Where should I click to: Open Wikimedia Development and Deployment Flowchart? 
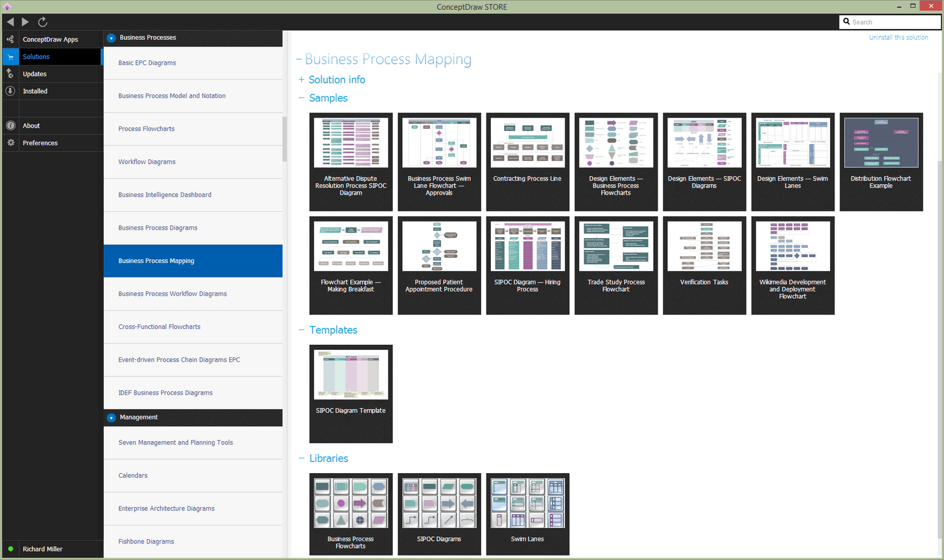click(x=793, y=266)
